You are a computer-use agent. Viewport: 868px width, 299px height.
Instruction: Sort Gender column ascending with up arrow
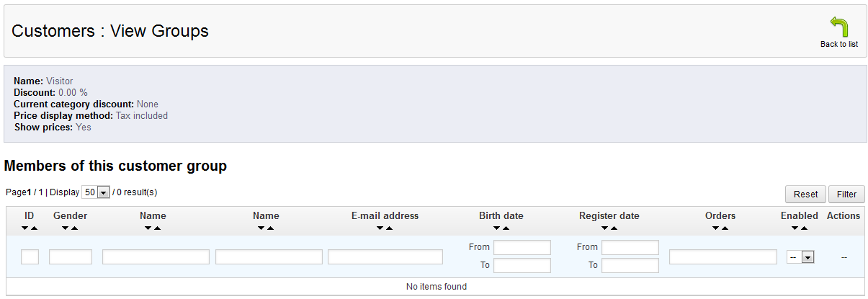[x=75, y=228]
